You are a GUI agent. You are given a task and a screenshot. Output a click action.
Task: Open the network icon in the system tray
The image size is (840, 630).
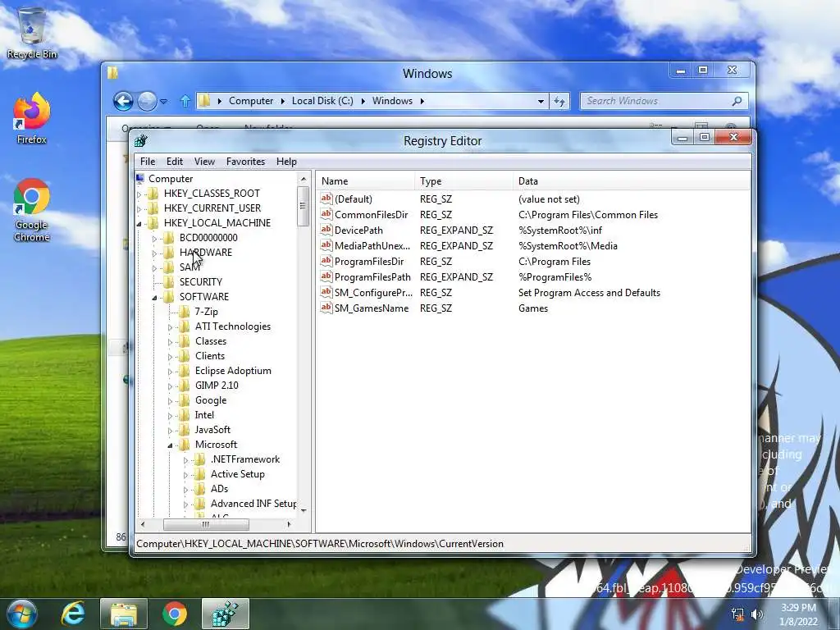(737, 614)
